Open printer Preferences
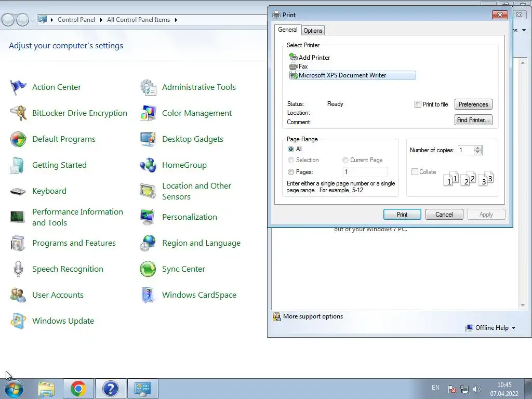 (473, 104)
